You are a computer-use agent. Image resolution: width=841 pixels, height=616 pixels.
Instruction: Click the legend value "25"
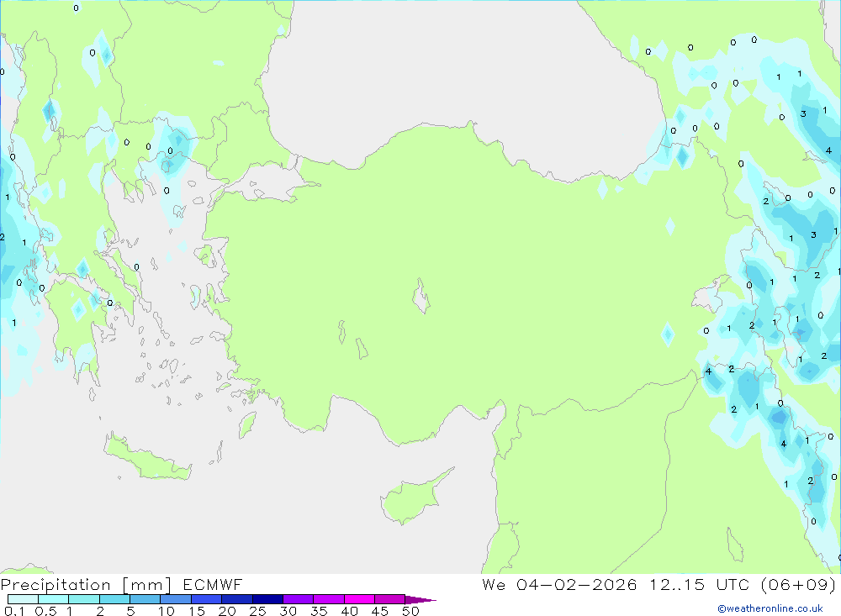tap(257, 611)
